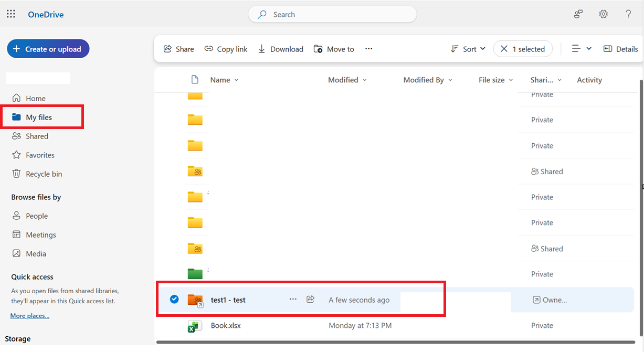Screen dimensions: 644x352
Task: Clear the 1 selected selection
Action: [x=523, y=49]
